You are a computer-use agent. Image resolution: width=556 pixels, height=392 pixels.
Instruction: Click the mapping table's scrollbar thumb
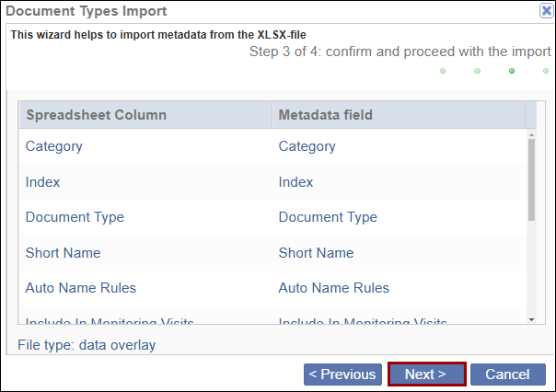(531, 179)
